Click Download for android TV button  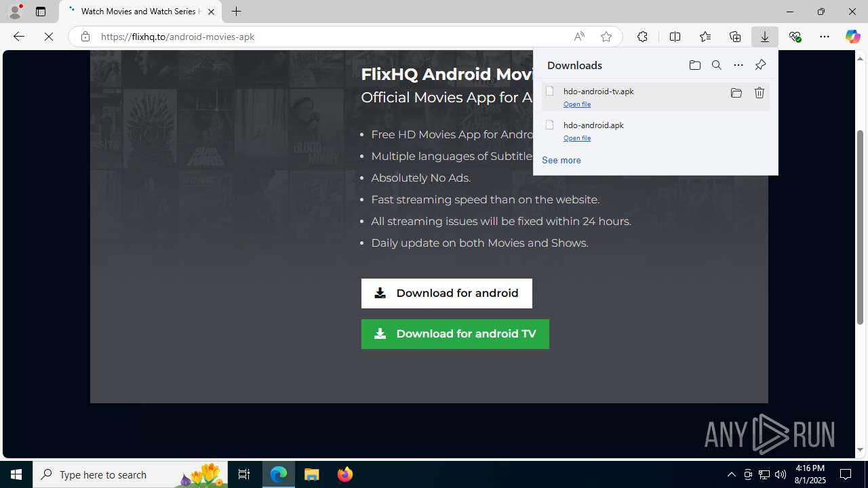click(455, 334)
